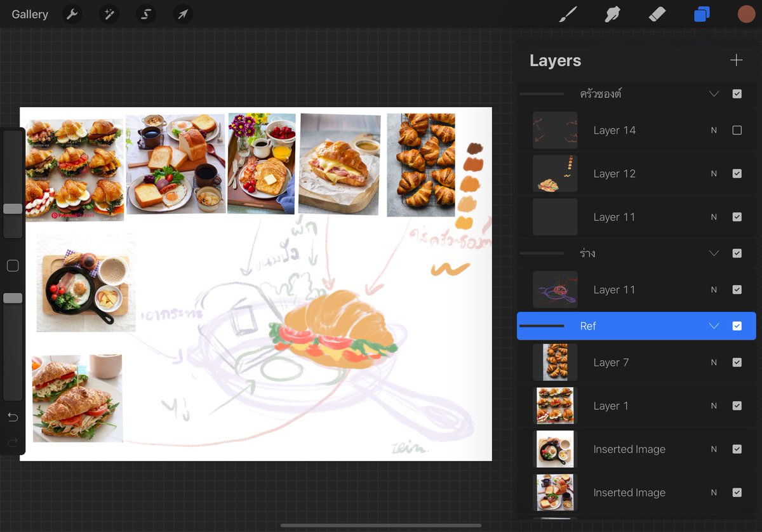The image size is (762, 532).
Task: Activate the Selection tool
Action: pos(146,14)
